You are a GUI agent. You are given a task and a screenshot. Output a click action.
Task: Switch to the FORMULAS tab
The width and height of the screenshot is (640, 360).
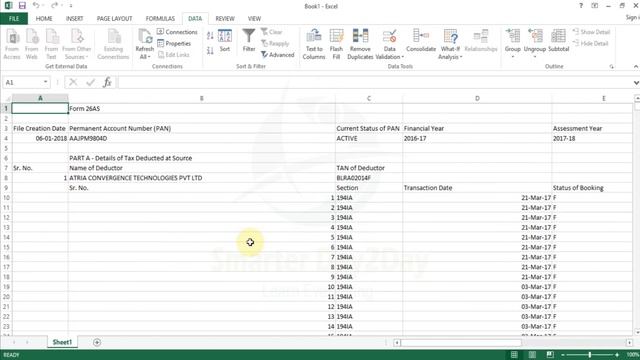[x=160, y=19]
